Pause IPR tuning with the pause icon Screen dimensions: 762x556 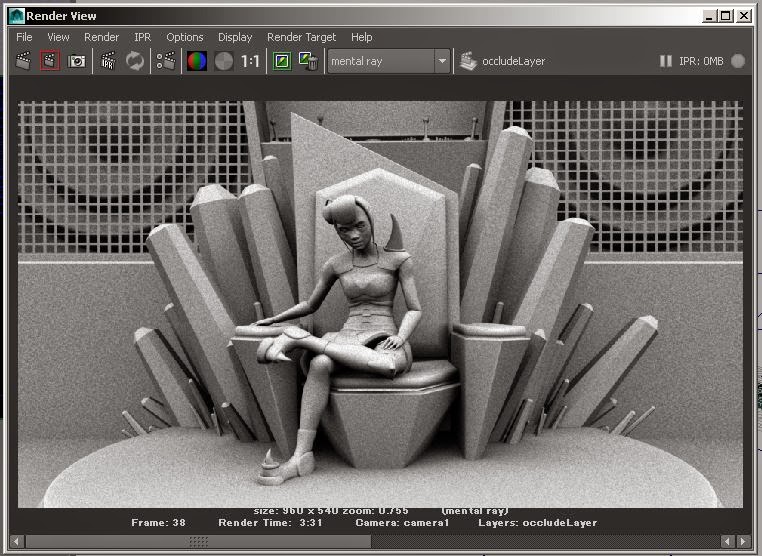pyautogui.click(x=666, y=61)
